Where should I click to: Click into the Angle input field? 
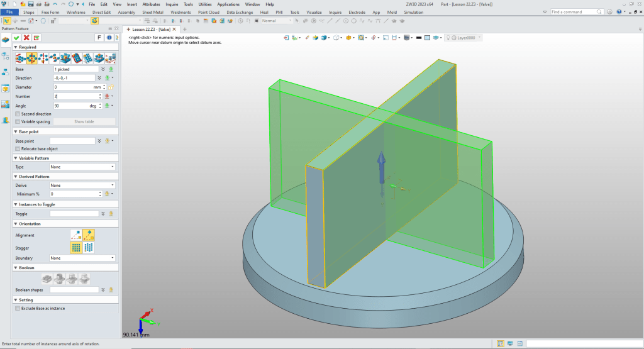click(70, 106)
